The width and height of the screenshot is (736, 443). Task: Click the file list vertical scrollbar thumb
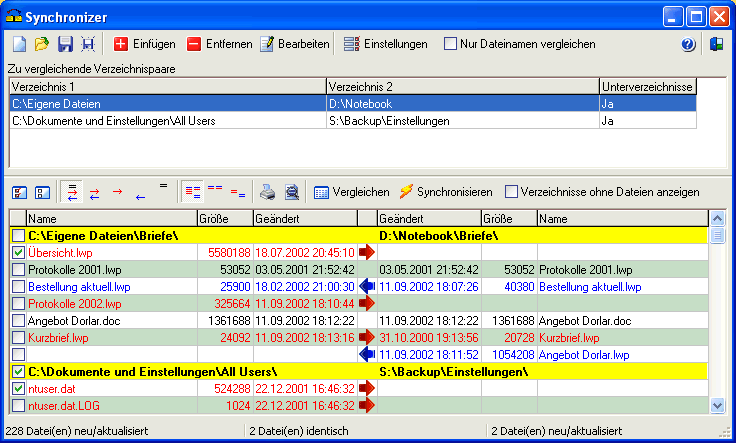(x=717, y=235)
